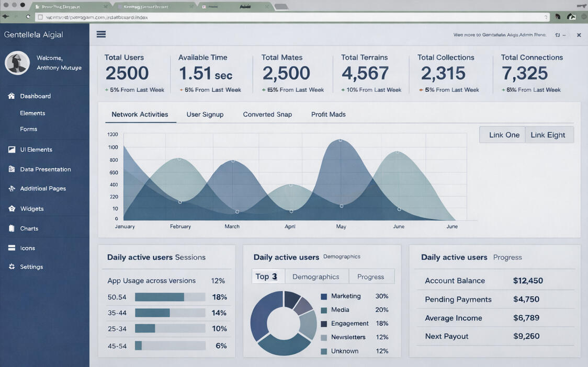Switch to the User Signup tab

[x=205, y=114]
